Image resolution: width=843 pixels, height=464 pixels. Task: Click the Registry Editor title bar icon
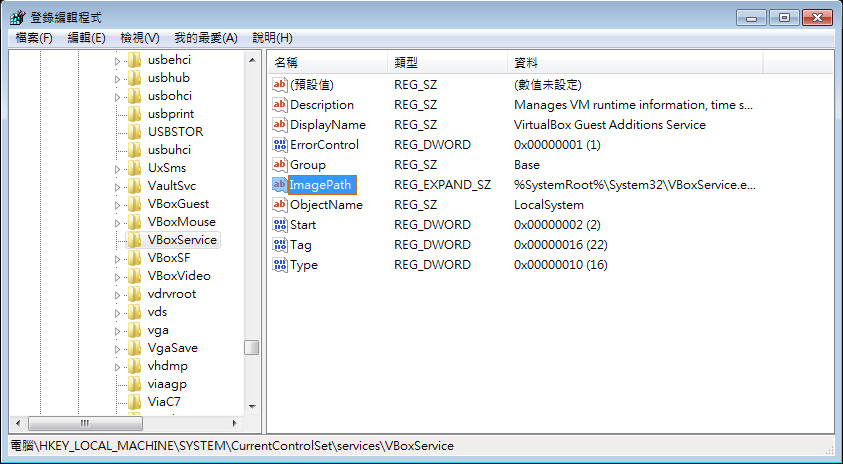(x=17, y=17)
